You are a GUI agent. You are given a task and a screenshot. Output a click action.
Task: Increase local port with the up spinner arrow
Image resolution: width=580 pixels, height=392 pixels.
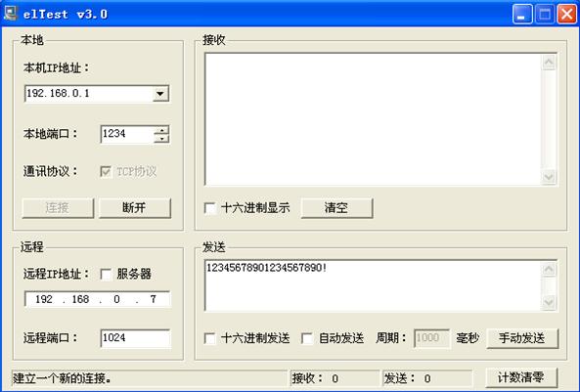pyautogui.click(x=161, y=130)
